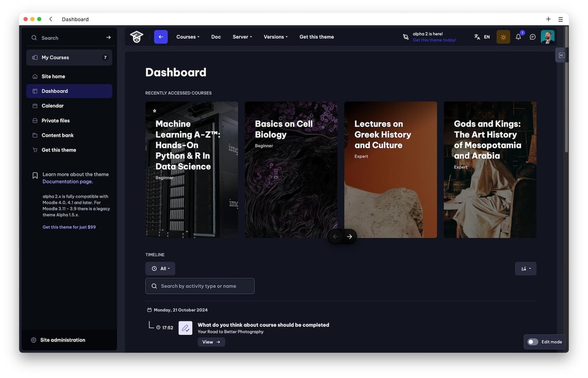Open the EN language selector
This screenshot has height=378, width=588.
(482, 37)
